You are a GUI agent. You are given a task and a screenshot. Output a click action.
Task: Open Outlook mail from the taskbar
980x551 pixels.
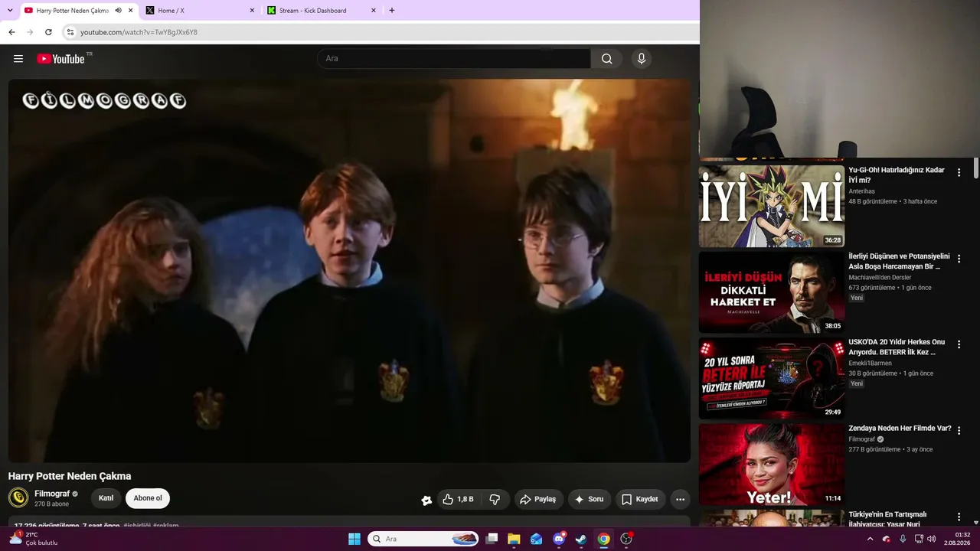(537, 539)
